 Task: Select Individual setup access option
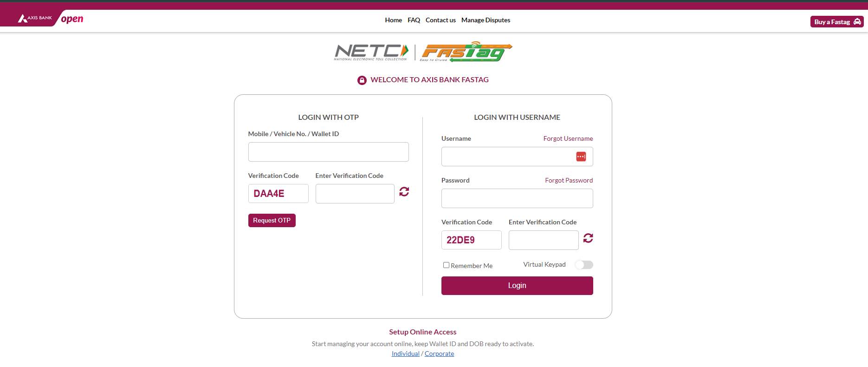(405, 354)
